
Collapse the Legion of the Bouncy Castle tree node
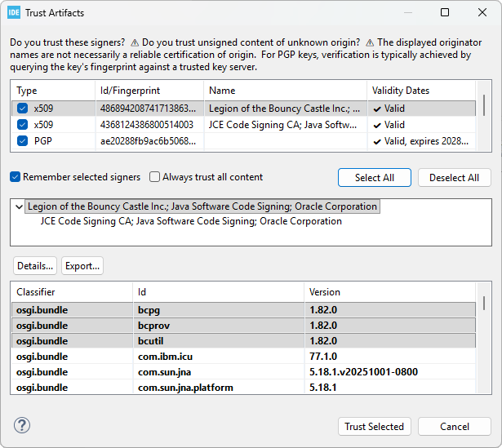pyautogui.click(x=19, y=207)
